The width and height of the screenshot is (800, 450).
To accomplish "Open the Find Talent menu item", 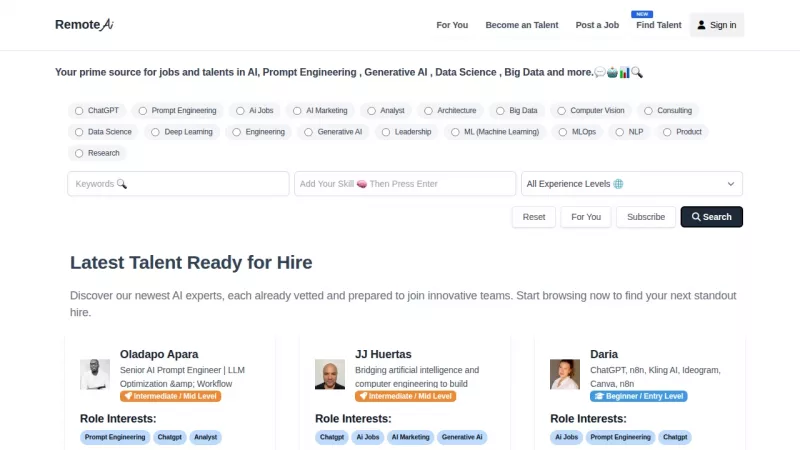I will click(x=658, y=25).
